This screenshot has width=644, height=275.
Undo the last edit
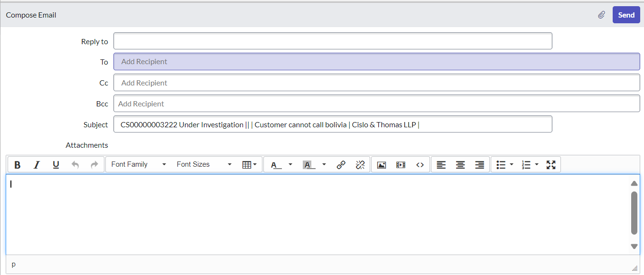pyautogui.click(x=75, y=164)
